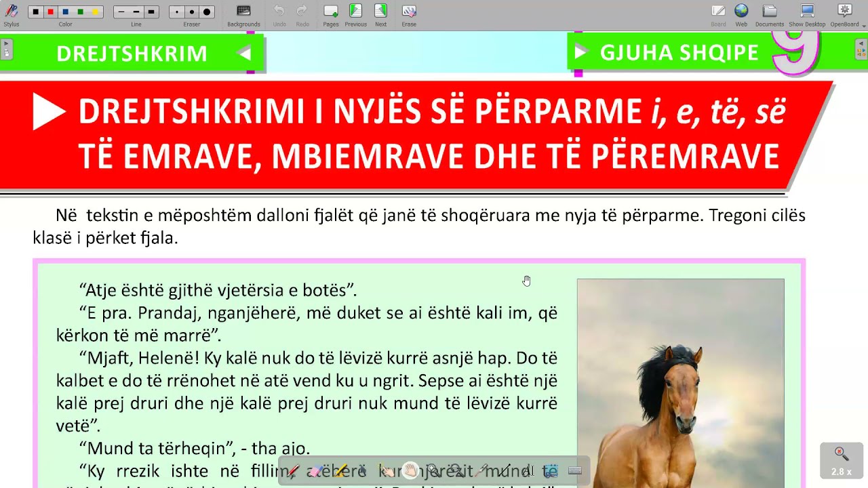Select the blue pen color

65,12
